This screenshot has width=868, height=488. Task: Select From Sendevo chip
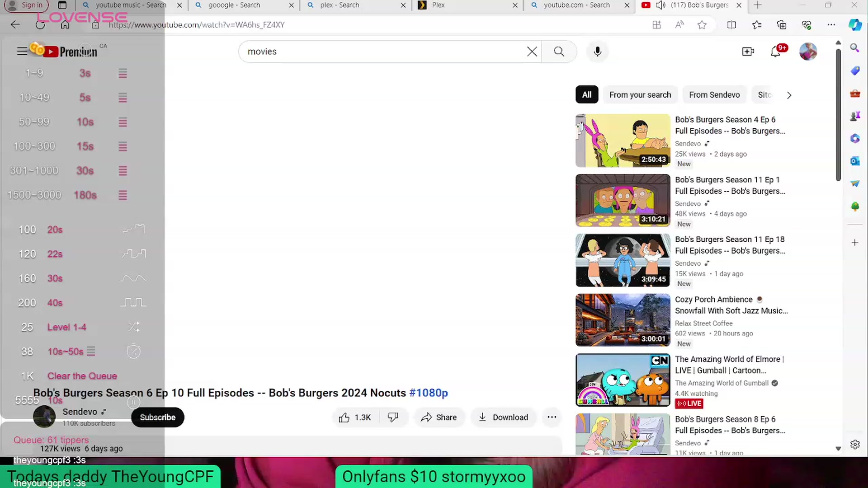714,95
